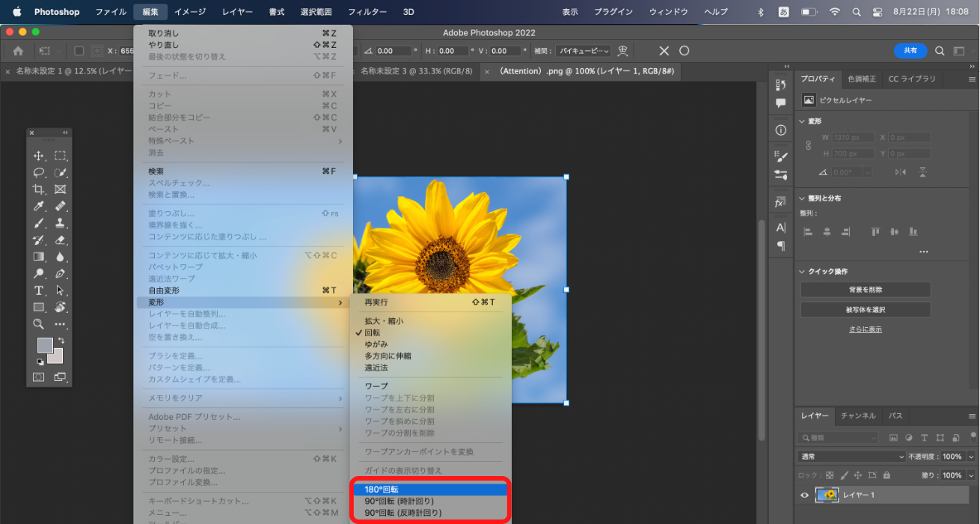
Task: Select the Blur droplet tool
Action: (x=61, y=257)
